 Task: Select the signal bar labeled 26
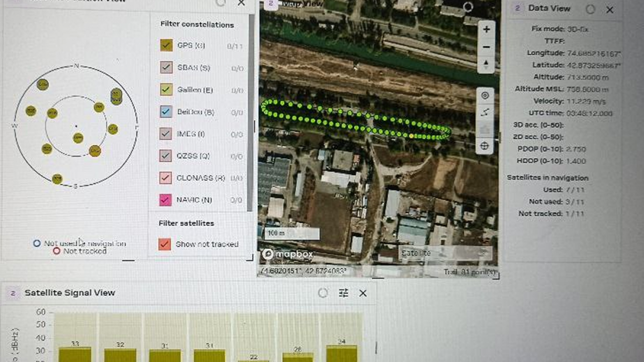298,357
